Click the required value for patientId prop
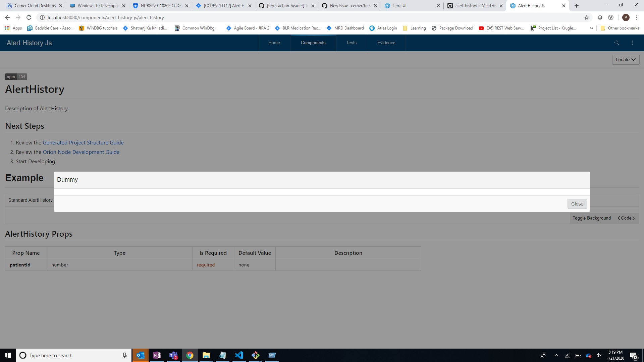The height and width of the screenshot is (362, 644). click(x=206, y=265)
